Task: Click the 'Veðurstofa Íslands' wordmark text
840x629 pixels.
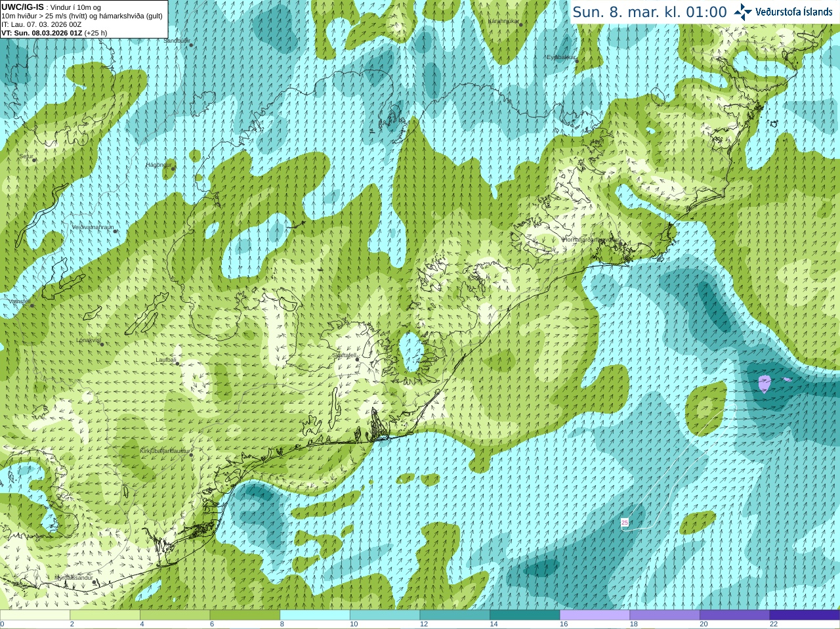Action: 794,12
